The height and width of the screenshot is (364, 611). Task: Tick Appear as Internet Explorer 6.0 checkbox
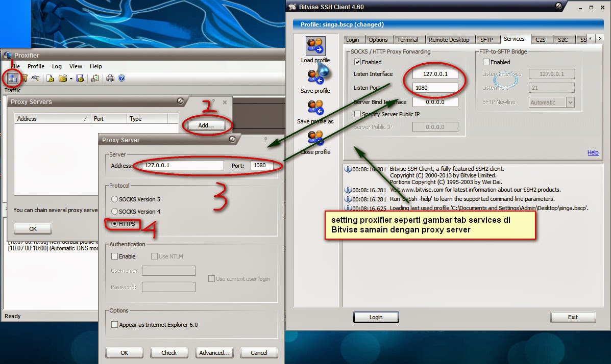(114, 325)
